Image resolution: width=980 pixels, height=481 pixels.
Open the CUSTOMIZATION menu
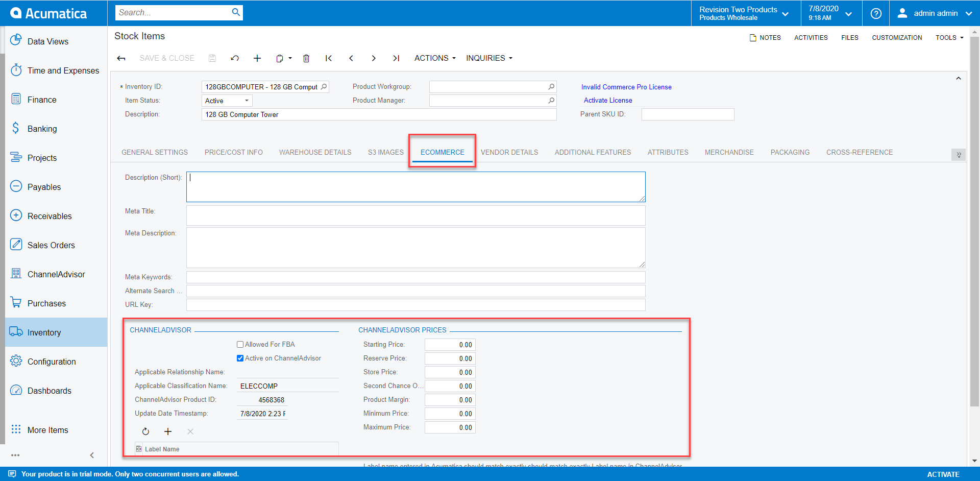tap(897, 38)
